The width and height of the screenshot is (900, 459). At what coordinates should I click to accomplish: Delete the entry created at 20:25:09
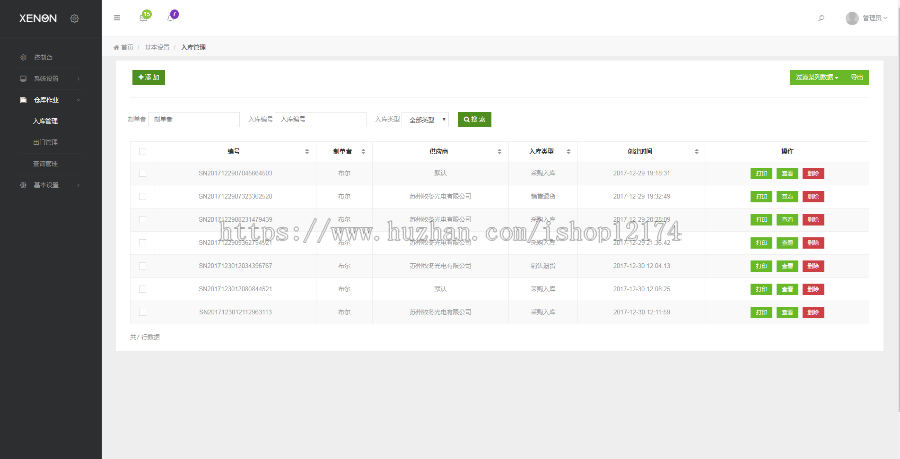pos(813,220)
